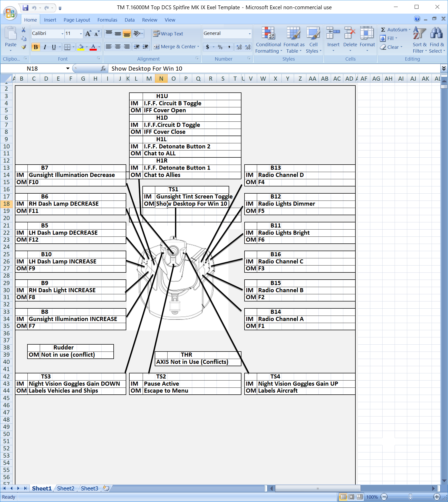Decrease font size with Shrink Font
Image resolution: width=448 pixels, height=502 pixels.
point(97,33)
